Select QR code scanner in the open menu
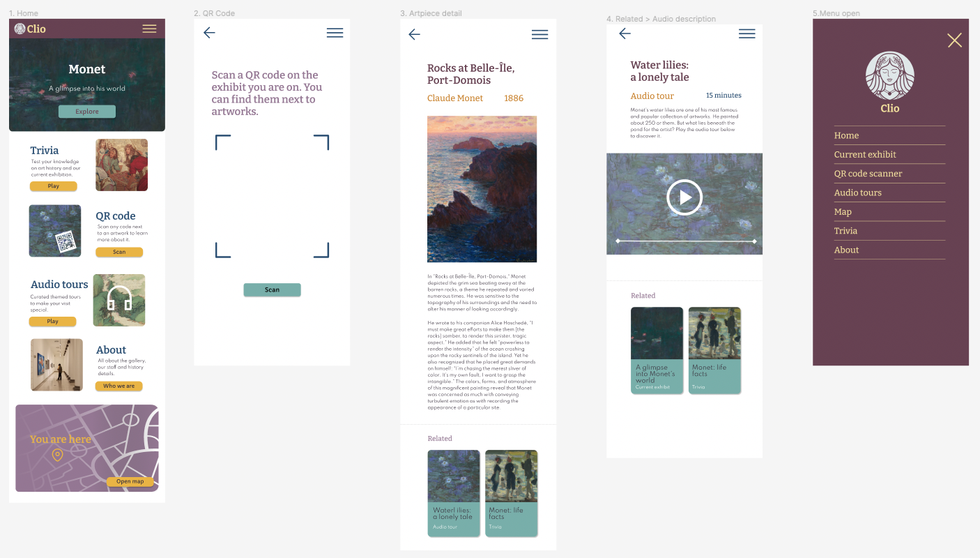This screenshot has height=558, width=980. (x=889, y=174)
